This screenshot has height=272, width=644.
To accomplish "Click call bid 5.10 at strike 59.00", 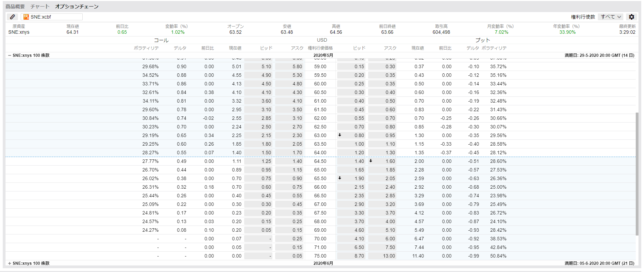I will pos(259,67).
